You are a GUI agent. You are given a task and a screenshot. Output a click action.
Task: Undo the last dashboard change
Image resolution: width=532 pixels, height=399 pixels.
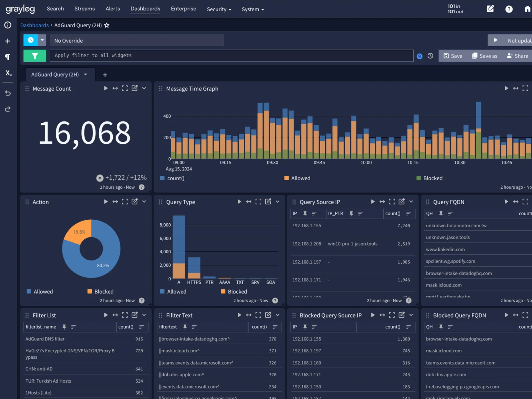click(x=8, y=93)
